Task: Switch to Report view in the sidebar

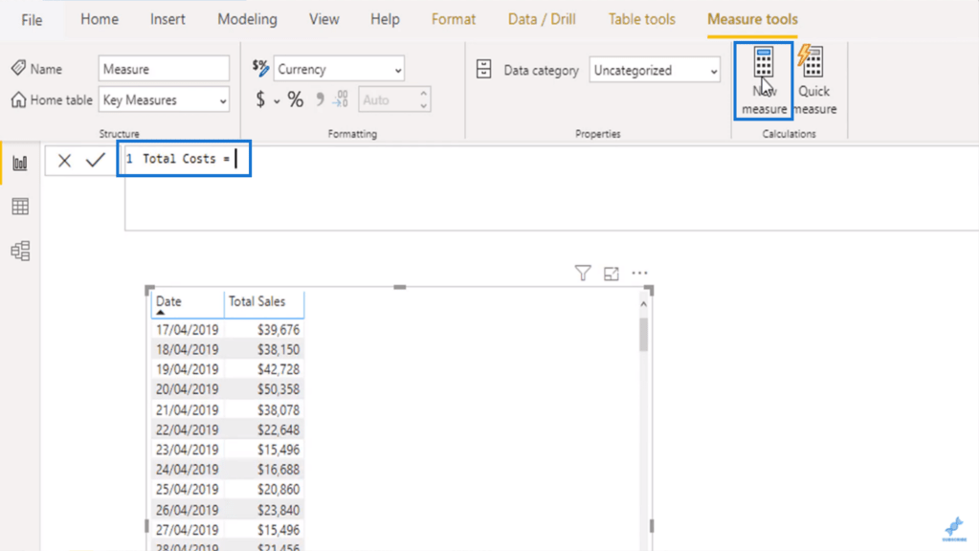Action: pos(20,164)
